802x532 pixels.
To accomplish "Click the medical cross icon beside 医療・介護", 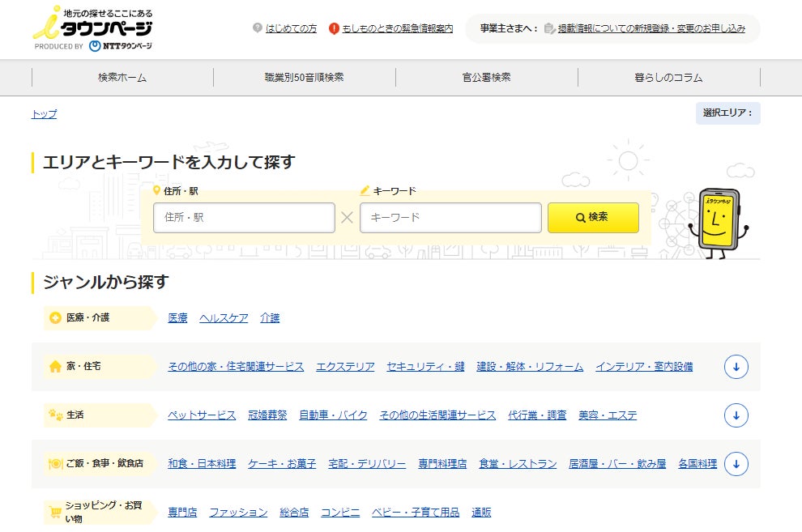I will click(x=55, y=318).
